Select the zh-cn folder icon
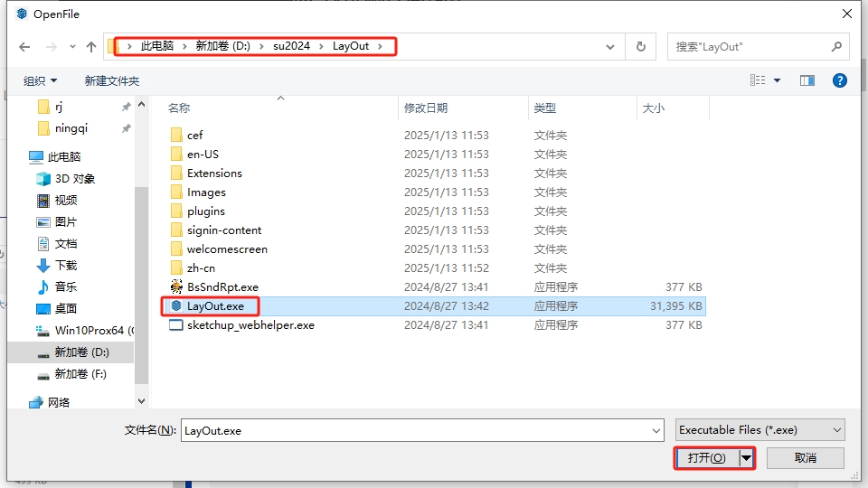 [176, 267]
